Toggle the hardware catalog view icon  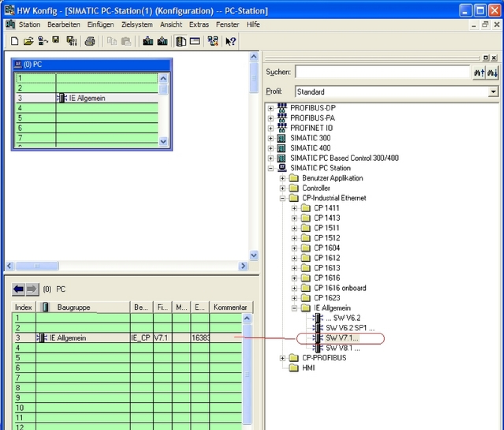click(181, 41)
